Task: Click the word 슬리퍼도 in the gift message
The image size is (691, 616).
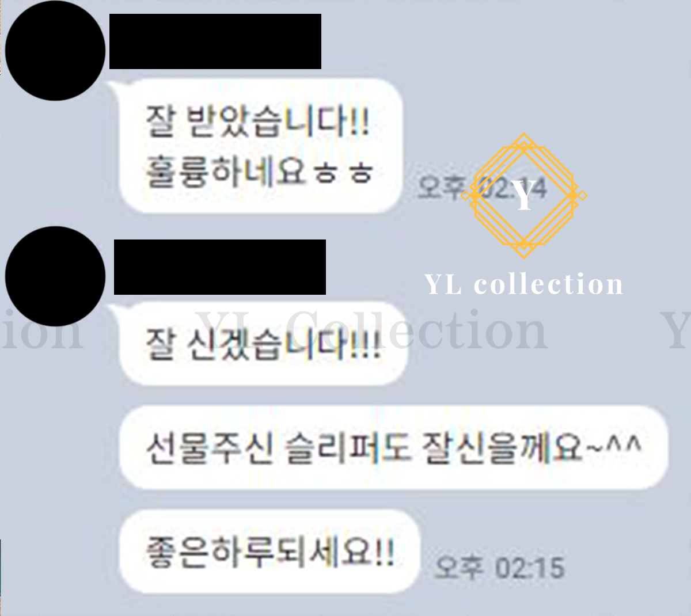Action: click(348, 447)
